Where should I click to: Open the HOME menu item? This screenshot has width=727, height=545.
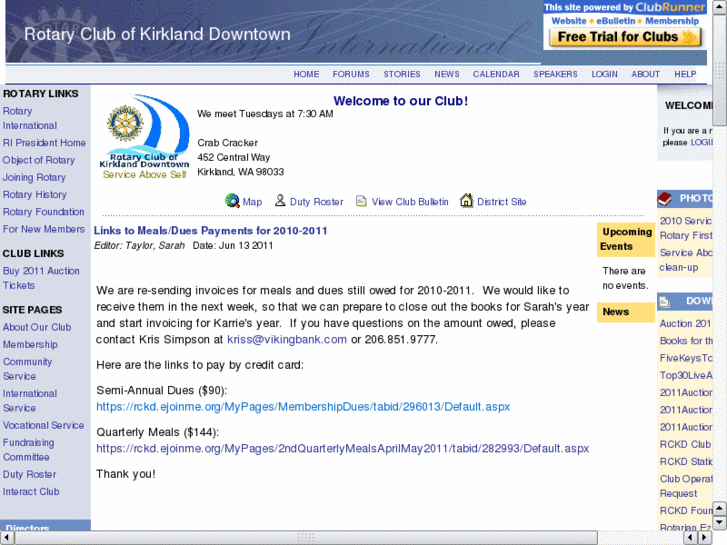pos(306,74)
